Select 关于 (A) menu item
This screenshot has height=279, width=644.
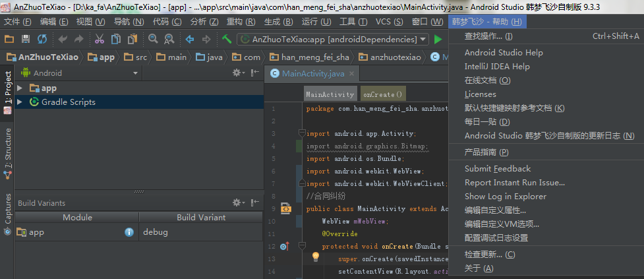546,268
